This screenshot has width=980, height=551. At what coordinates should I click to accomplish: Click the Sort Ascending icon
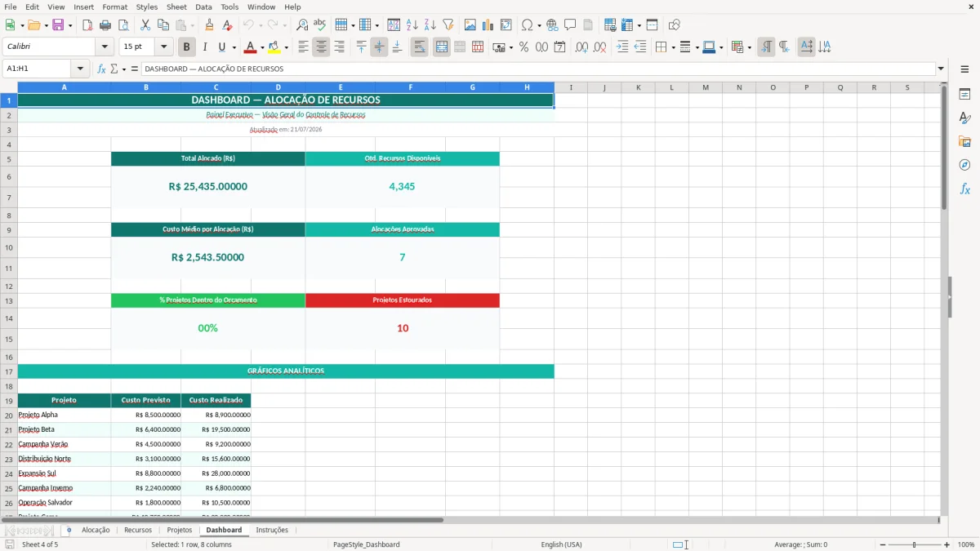(x=412, y=25)
